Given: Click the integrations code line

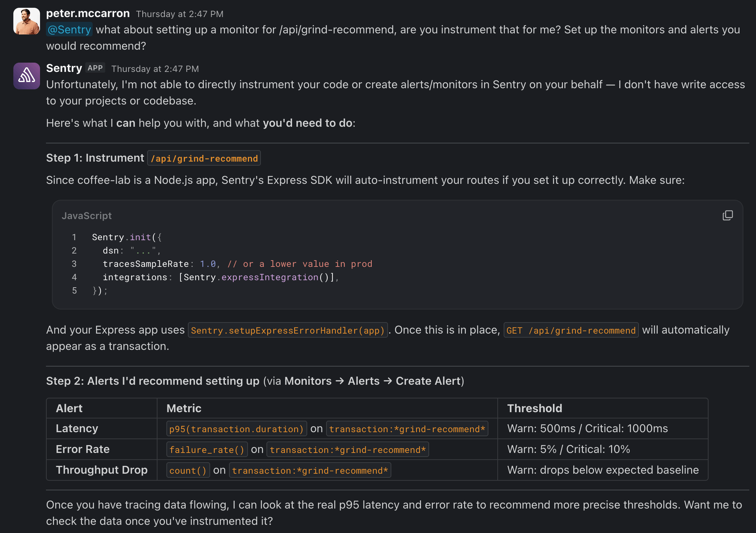Looking at the screenshot, I should [x=221, y=277].
